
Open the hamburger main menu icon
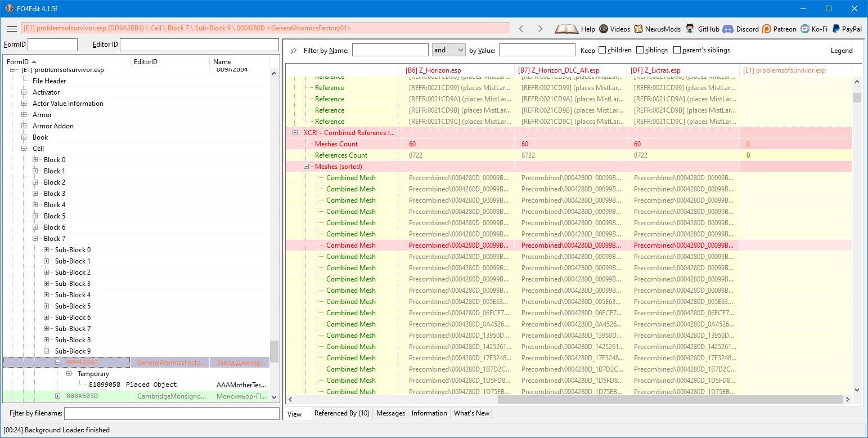(11, 29)
